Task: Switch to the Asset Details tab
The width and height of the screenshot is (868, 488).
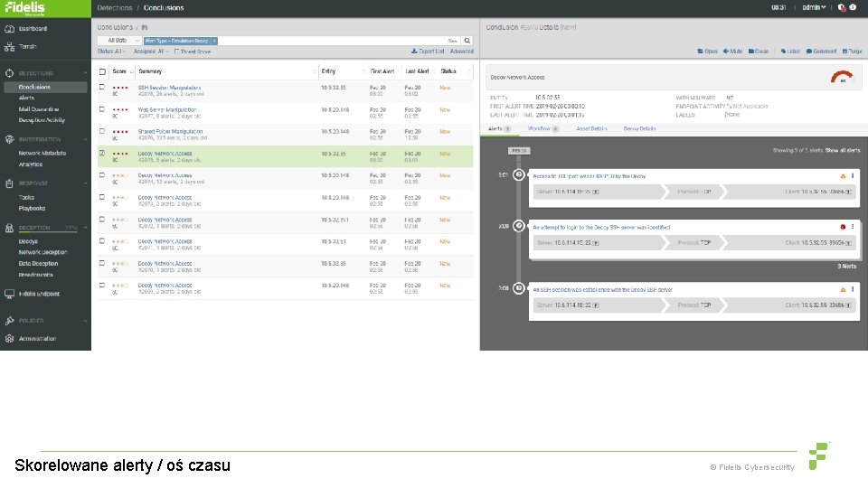Action: pos(591,129)
